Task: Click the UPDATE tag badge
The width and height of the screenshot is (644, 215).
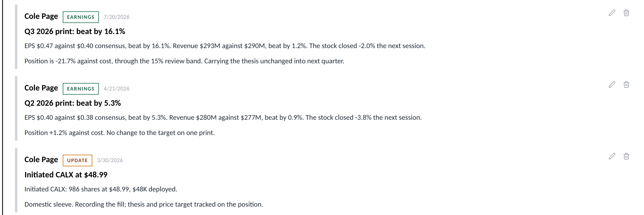Action: point(77,160)
